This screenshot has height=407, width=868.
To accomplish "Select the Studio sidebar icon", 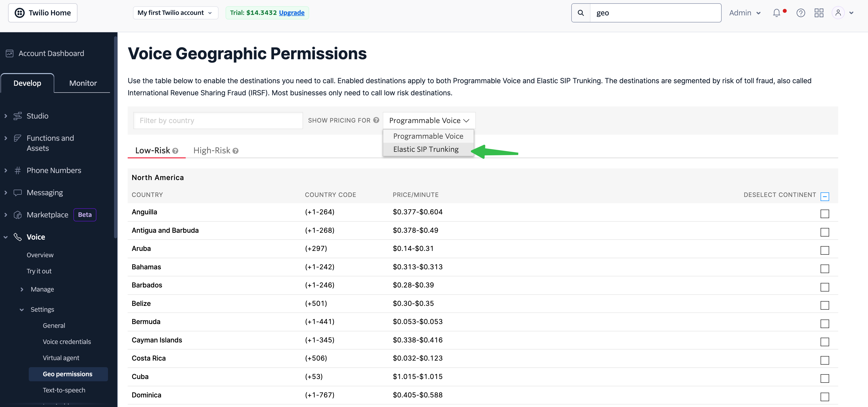I will pyautogui.click(x=17, y=115).
